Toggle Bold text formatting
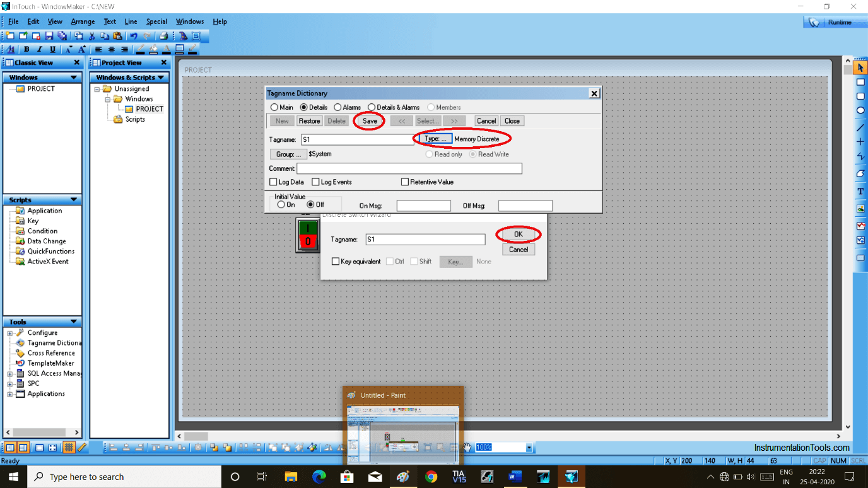The height and width of the screenshot is (488, 868). [x=26, y=49]
